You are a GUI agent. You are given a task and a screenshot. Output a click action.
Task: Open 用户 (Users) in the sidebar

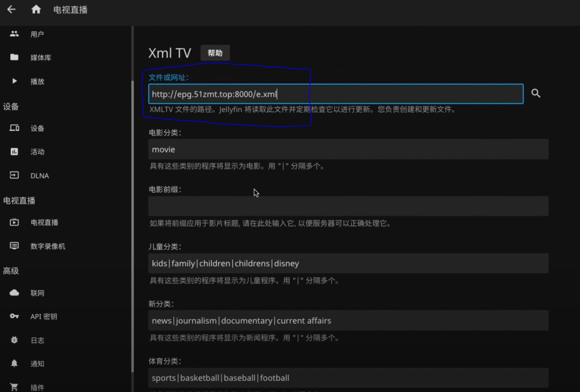pos(37,34)
